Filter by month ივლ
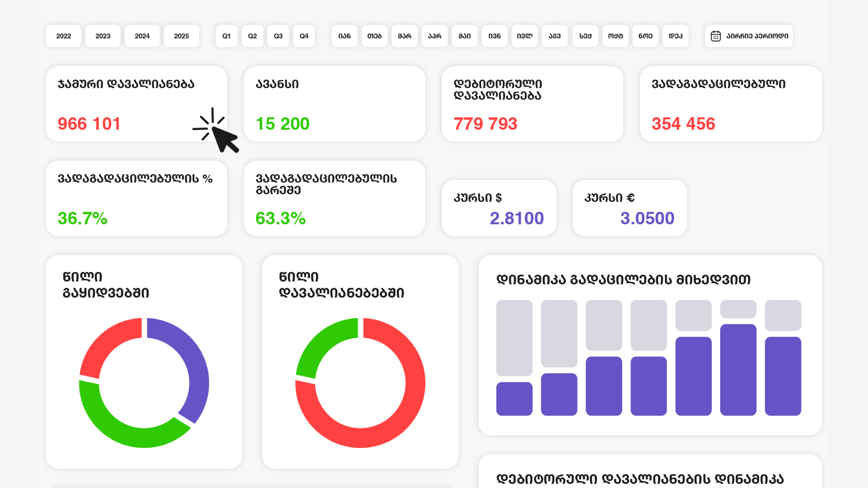The image size is (868, 488). click(x=524, y=36)
